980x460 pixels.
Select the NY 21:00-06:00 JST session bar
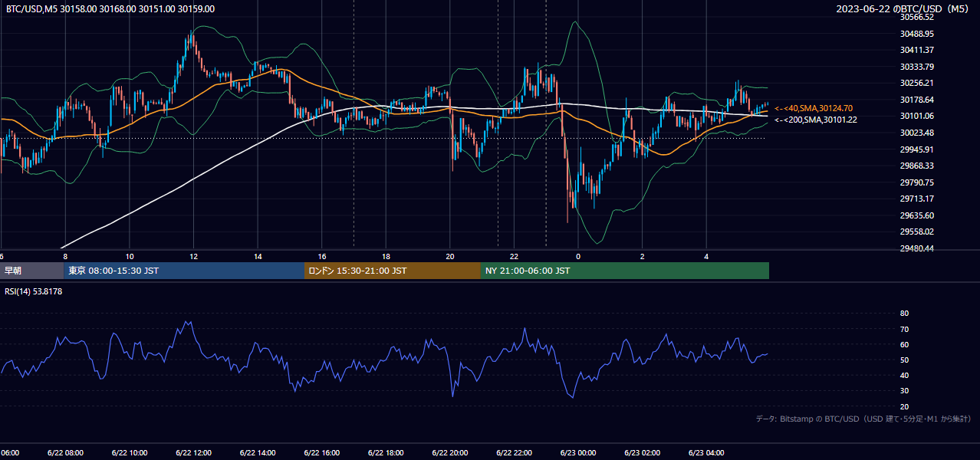click(x=625, y=271)
